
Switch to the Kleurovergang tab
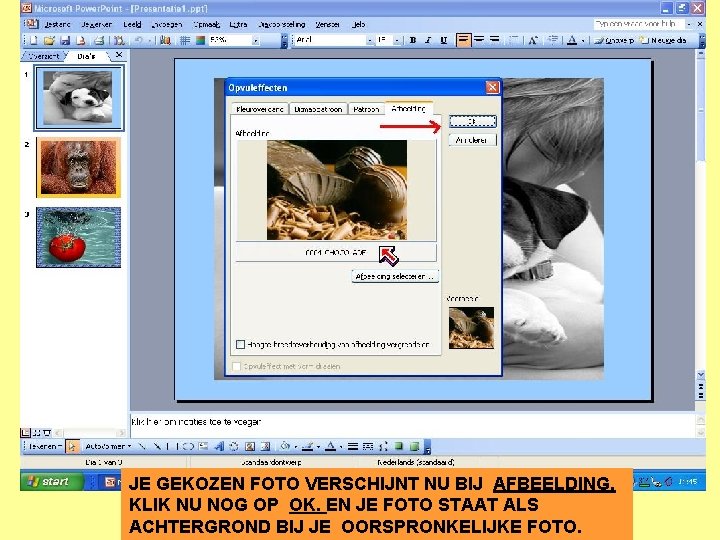tap(259, 109)
